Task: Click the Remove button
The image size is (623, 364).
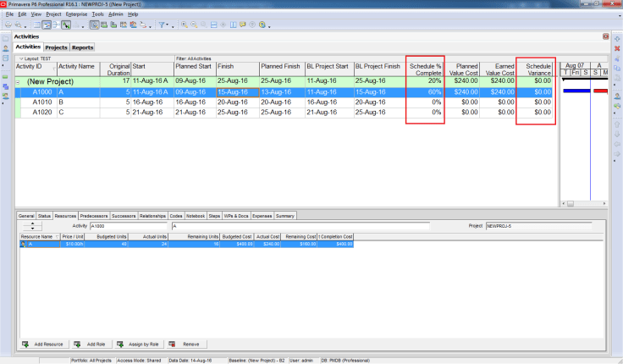Action: pyautogui.click(x=185, y=345)
